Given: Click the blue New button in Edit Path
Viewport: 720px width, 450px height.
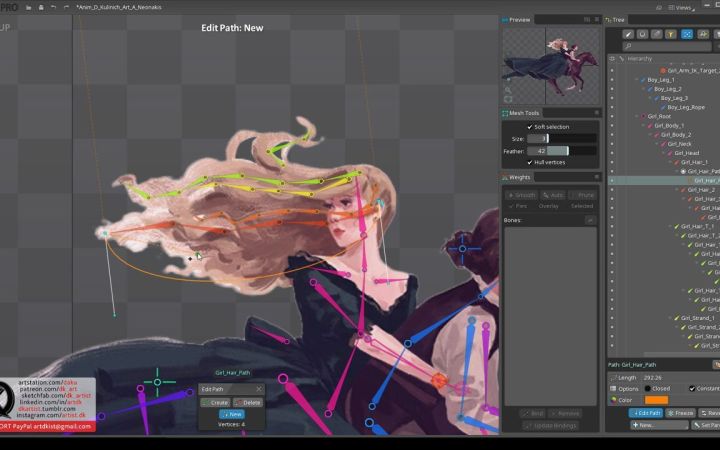Looking at the screenshot, I should click(232, 414).
